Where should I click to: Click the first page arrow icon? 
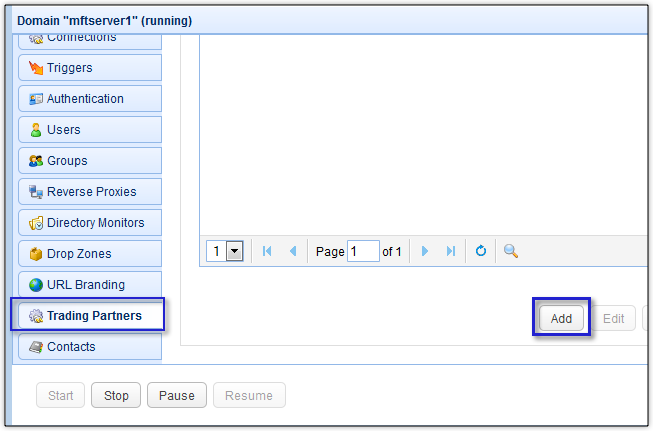pyautogui.click(x=267, y=251)
